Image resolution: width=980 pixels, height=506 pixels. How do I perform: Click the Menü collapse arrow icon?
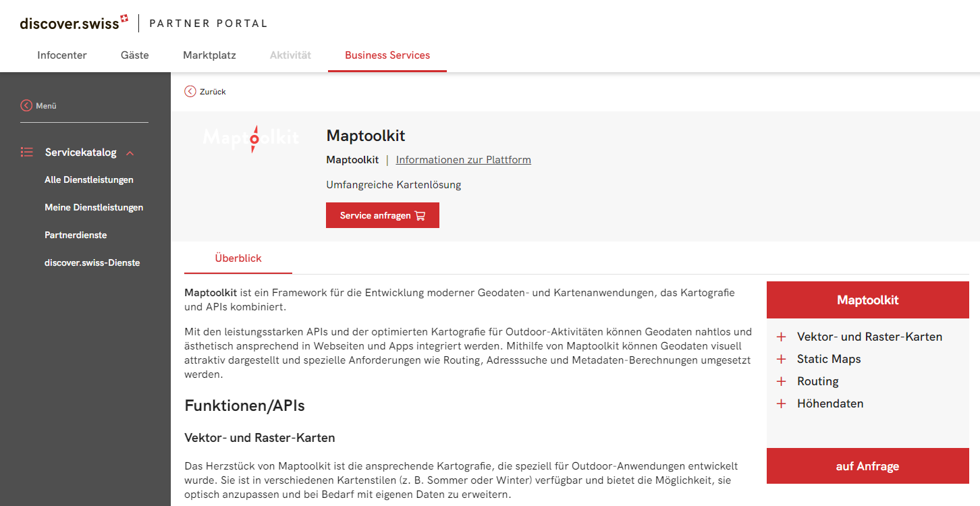26,105
